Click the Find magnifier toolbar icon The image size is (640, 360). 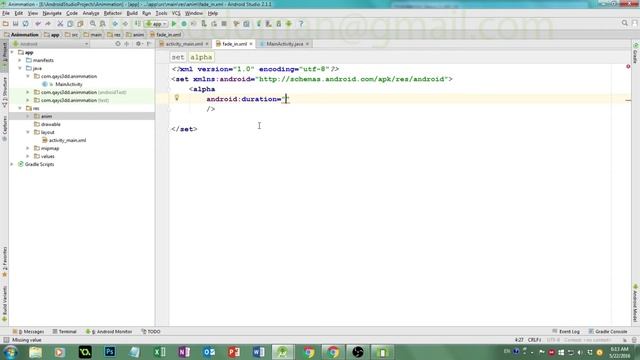click(x=93, y=24)
